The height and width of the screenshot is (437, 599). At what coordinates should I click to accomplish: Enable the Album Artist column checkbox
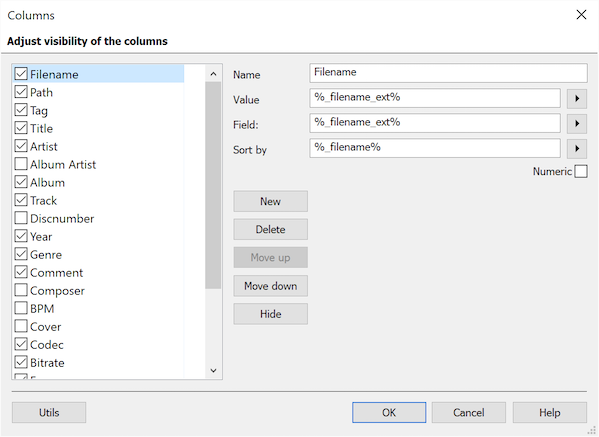pos(21,164)
